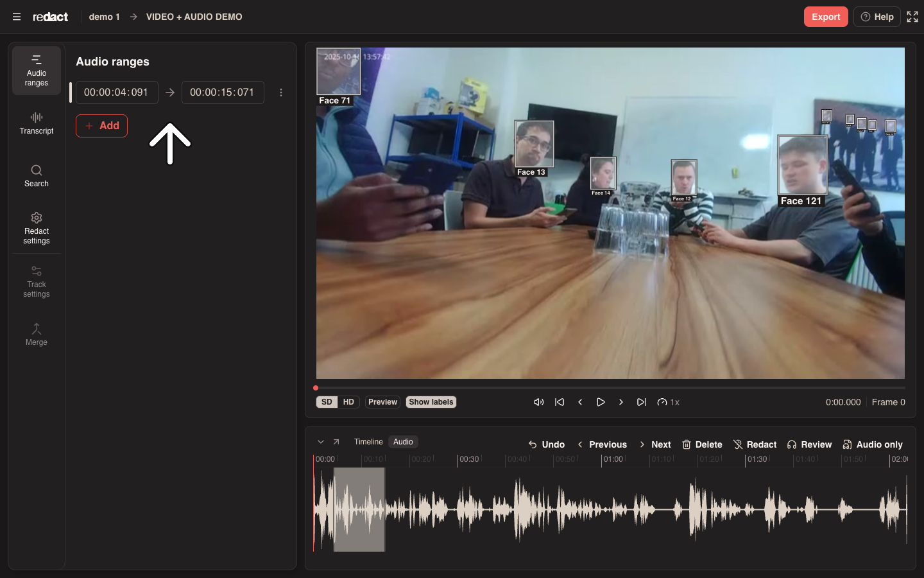The width and height of the screenshot is (924, 578).
Task: Click the redact logo
Action: (51, 17)
